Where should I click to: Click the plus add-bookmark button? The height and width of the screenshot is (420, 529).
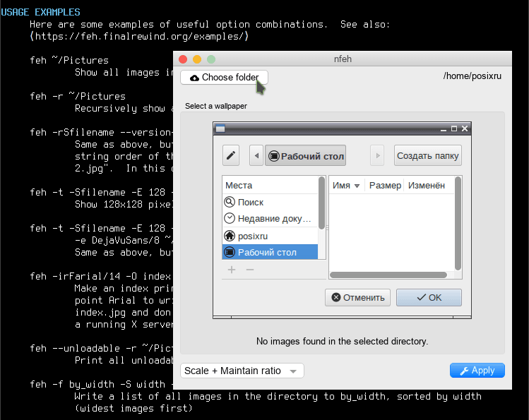tap(232, 270)
